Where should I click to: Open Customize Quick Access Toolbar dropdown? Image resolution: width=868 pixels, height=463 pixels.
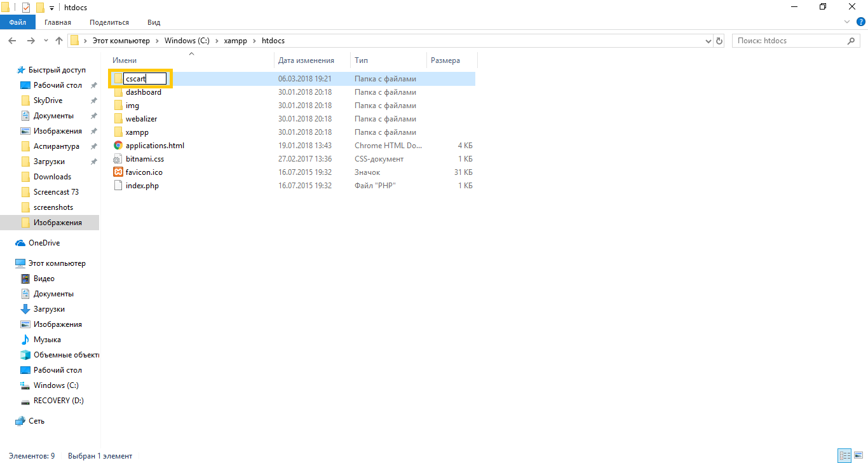click(x=51, y=8)
